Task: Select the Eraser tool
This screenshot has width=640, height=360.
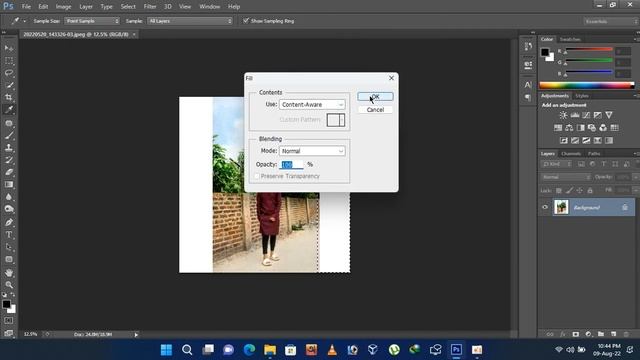Action: click(x=9, y=172)
